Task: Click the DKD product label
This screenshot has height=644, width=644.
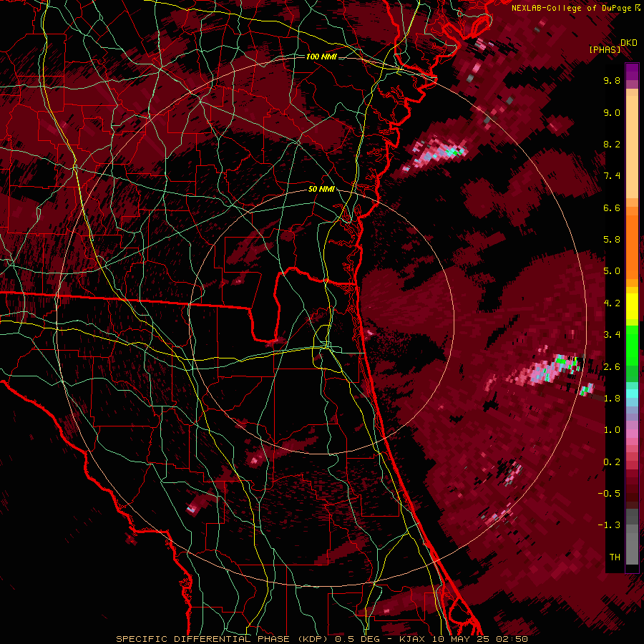Action: pyautogui.click(x=629, y=43)
